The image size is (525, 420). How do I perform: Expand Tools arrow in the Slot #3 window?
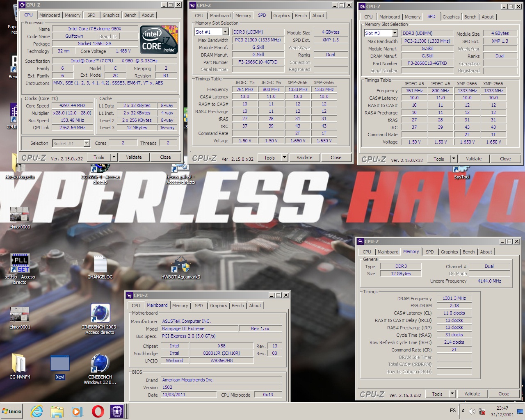pos(454,159)
